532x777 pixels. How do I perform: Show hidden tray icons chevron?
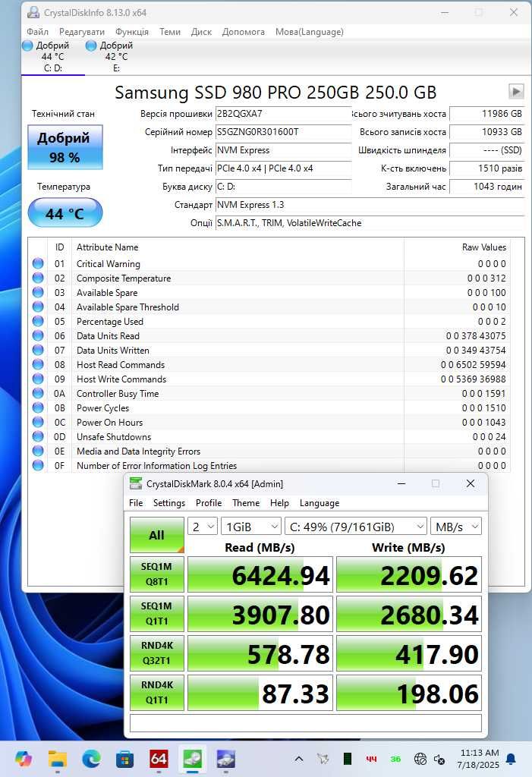tap(299, 759)
